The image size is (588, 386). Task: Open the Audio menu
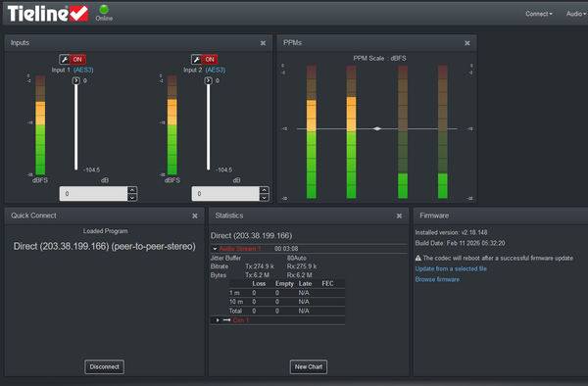(x=576, y=14)
